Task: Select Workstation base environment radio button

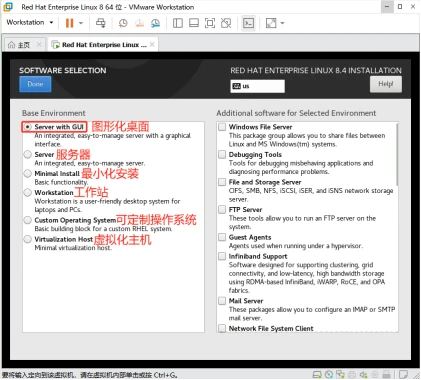Action: click(28, 193)
